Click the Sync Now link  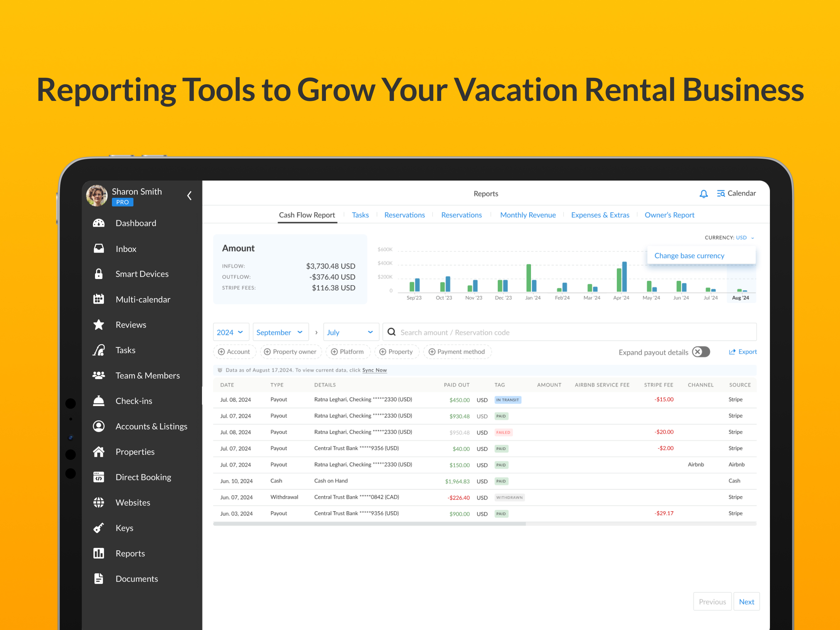pos(374,370)
